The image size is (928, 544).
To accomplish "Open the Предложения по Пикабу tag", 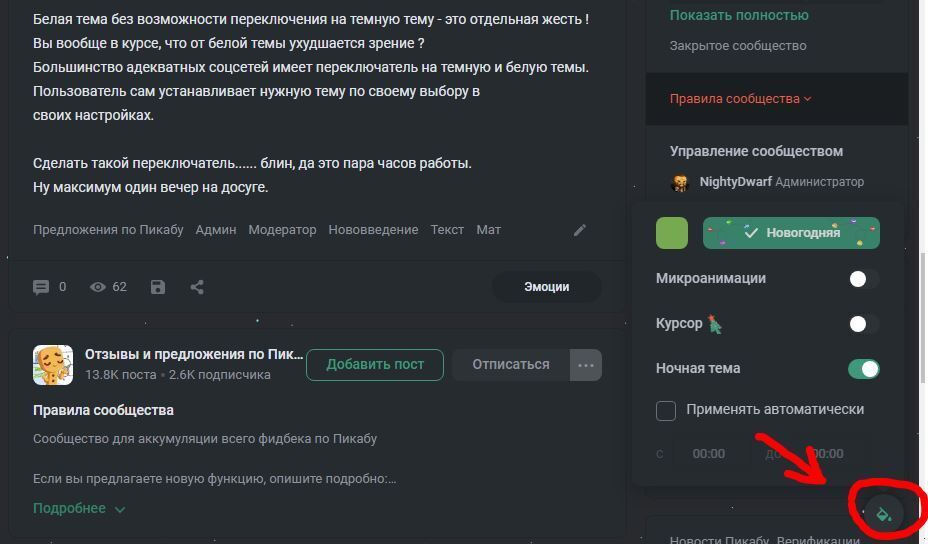I will (x=108, y=230).
